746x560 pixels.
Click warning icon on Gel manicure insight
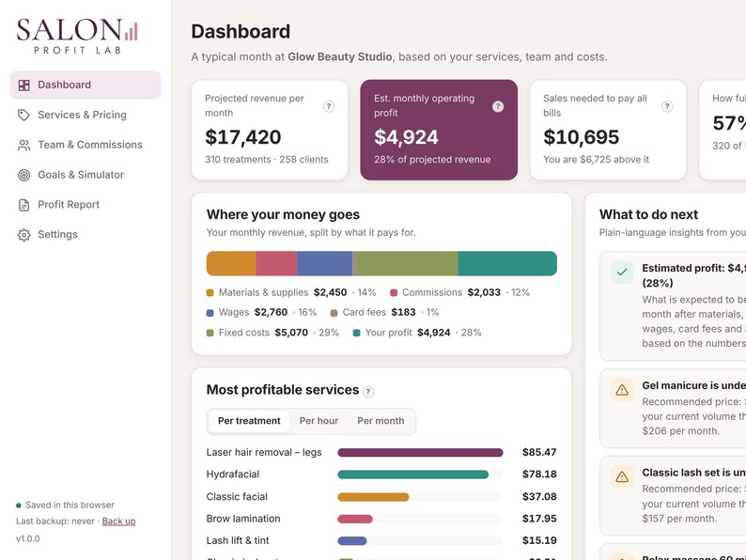click(x=622, y=390)
